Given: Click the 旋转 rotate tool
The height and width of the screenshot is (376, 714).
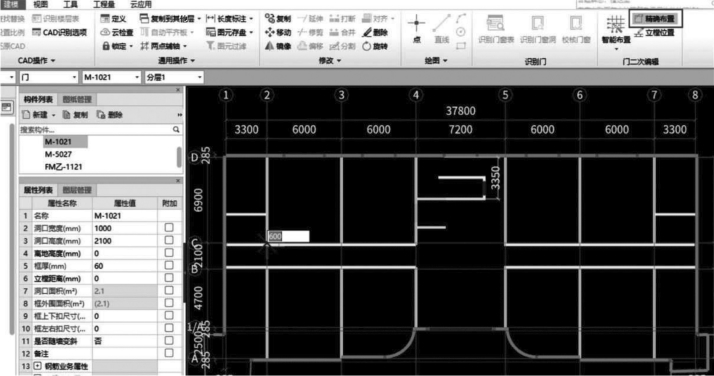Looking at the screenshot, I should coord(375,46).
